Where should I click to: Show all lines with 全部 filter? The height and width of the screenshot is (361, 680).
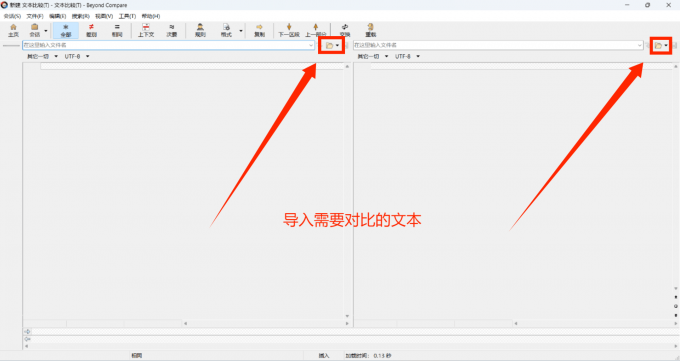click(65, 30)
